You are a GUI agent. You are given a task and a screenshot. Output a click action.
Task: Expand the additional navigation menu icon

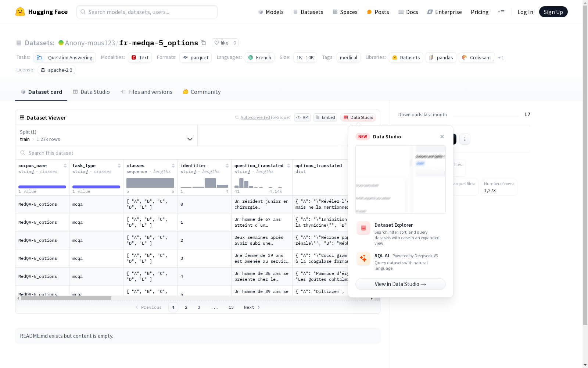(x=501, y=12)
